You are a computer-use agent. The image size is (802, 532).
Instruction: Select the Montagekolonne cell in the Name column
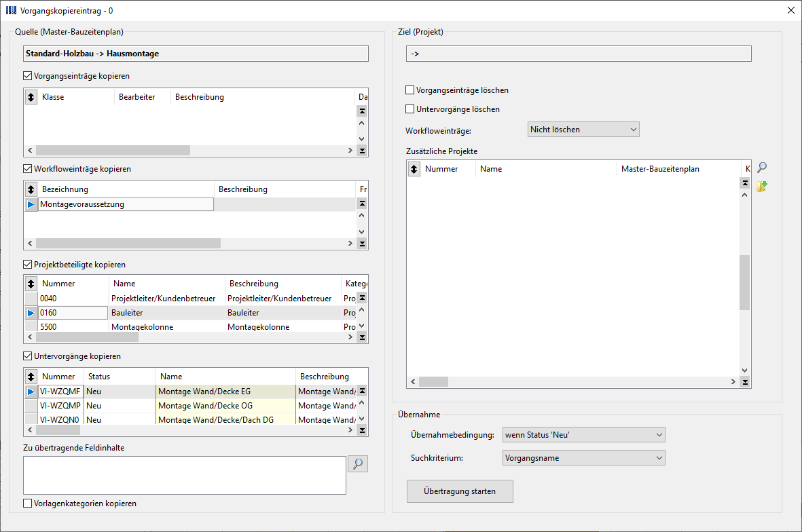click(x=167, y=326)
